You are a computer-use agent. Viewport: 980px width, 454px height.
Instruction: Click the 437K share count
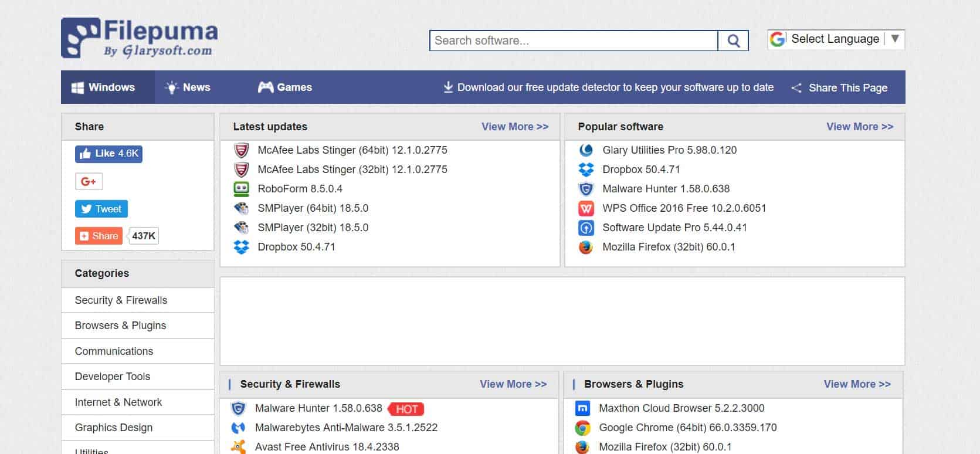pos(144,236)
